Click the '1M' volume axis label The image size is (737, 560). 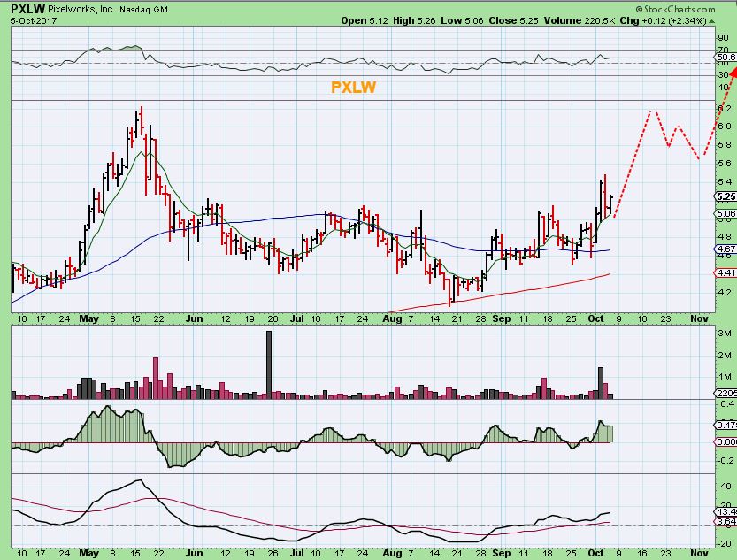725,376
